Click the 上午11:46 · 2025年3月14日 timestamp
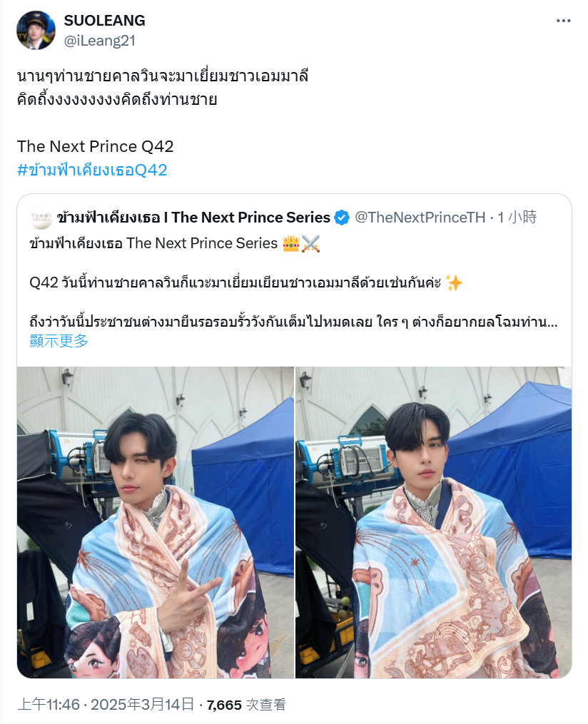The width and height of the screenshot is (588, 724). pos(106,704)
